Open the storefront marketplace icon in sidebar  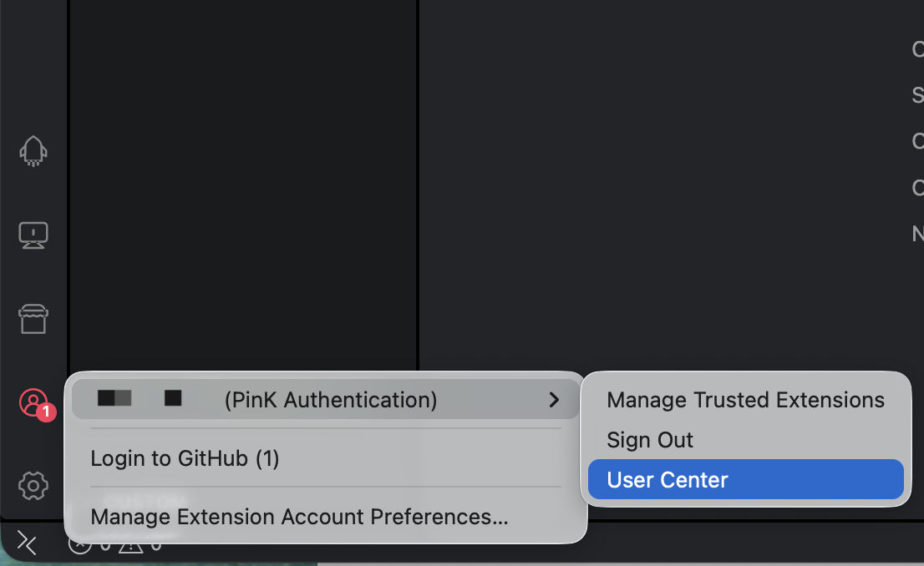pyautogui.click(x=33, y=319)
